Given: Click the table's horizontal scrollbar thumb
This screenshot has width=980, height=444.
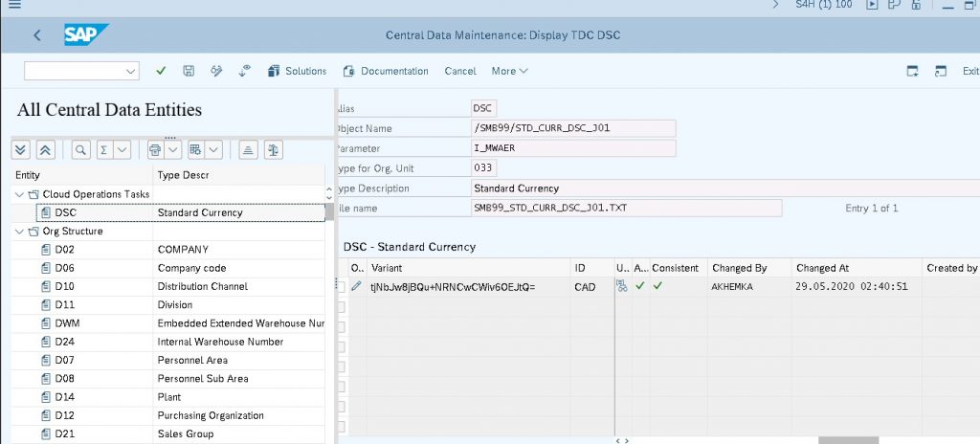Looking at the screenshot, I should [848, 440].
